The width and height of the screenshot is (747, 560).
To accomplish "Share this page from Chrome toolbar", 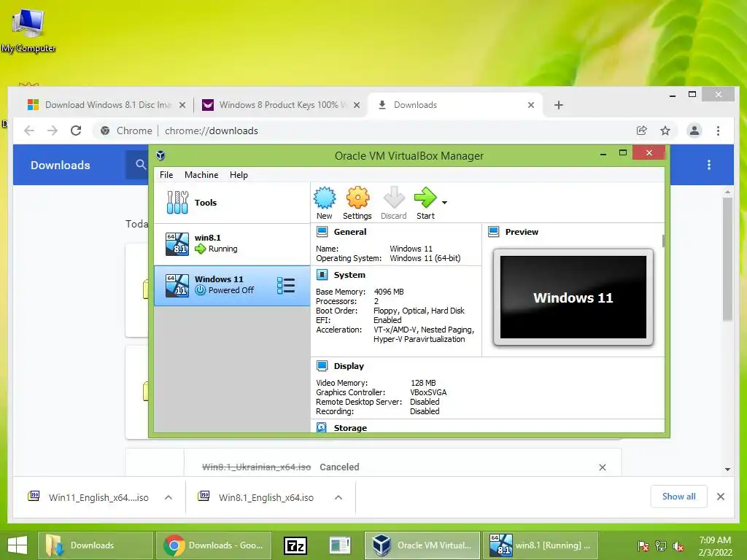I will 642,131.
